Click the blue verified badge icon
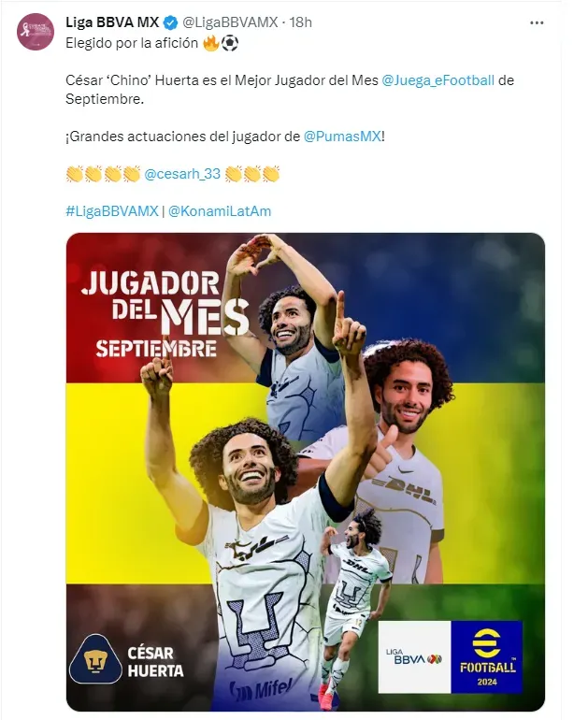This screenshot has width=588, height=720. (x=171, y=22)
